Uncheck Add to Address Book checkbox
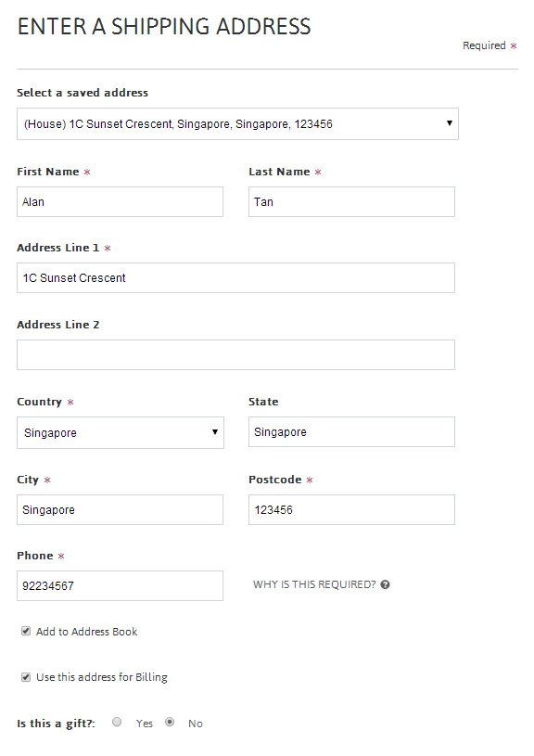 pos(26,631)
